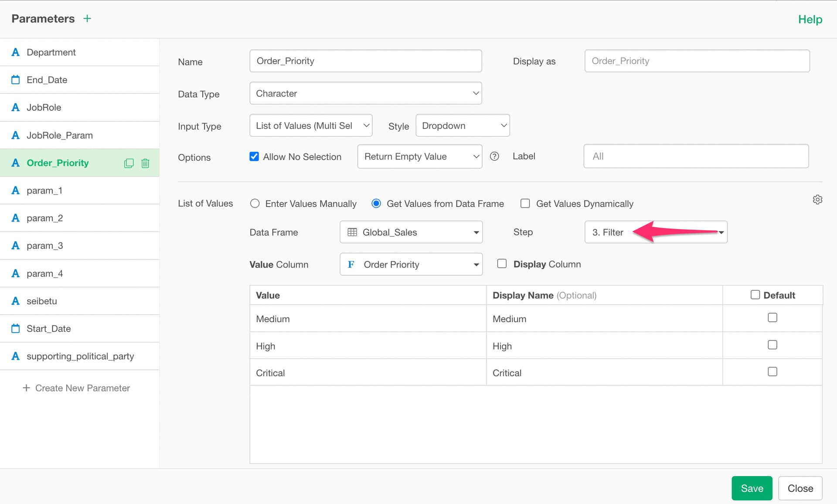Open the Help link
This screenshot has width=837, height=504.
tap(810, 19)
